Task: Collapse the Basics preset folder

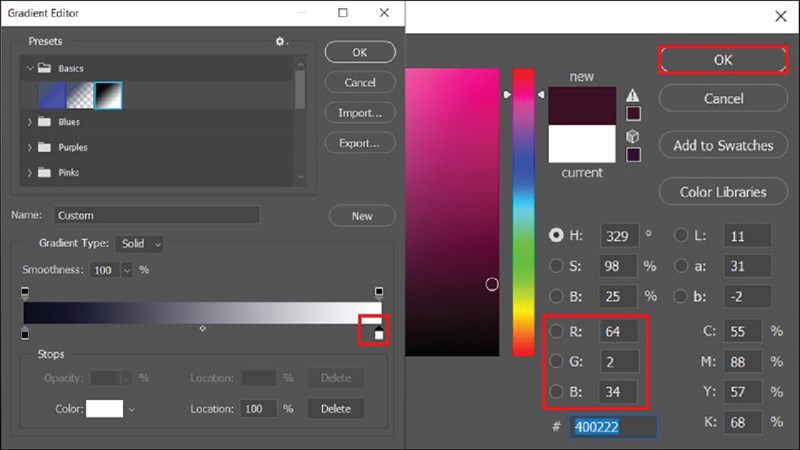Action: (x=30, y=68)
